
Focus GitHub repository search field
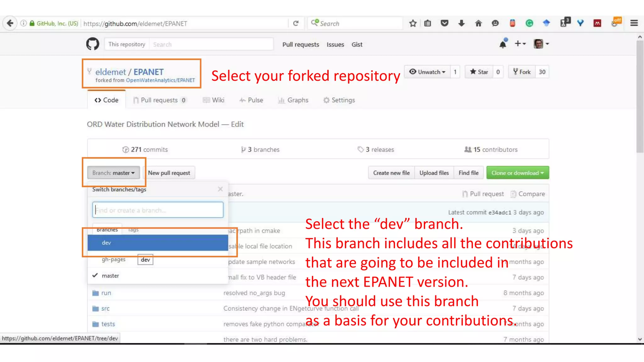pos(211,44)
